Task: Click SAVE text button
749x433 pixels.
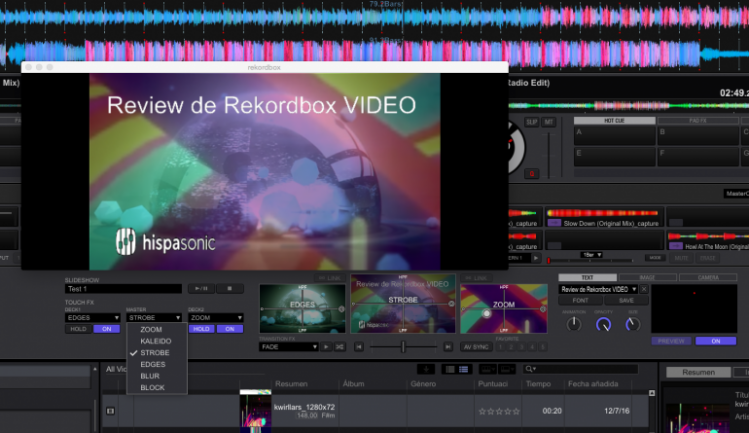Action: pos(626,301)
